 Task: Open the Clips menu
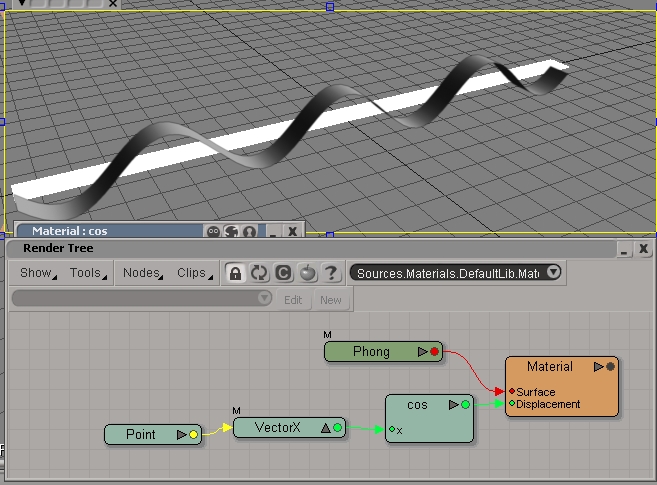pos(194,273)
